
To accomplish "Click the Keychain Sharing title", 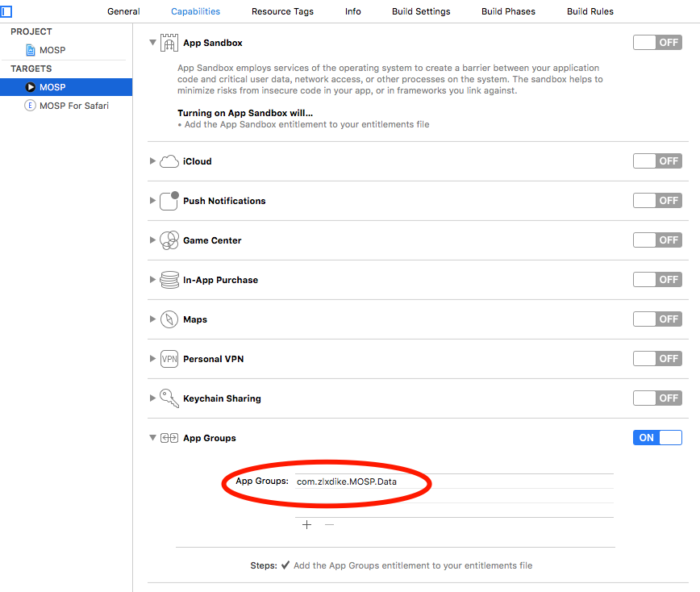I will 222,398.
